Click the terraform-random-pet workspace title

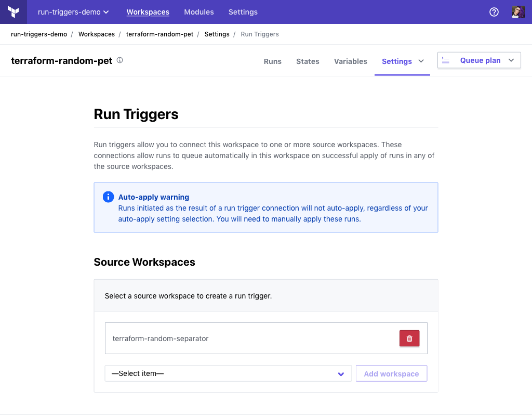pos(61,61)
